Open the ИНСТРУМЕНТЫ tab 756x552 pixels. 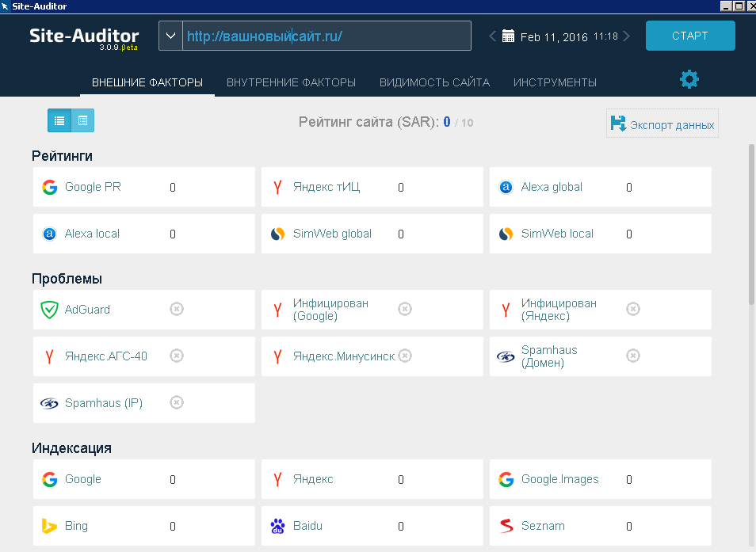(x=555, y=82)
